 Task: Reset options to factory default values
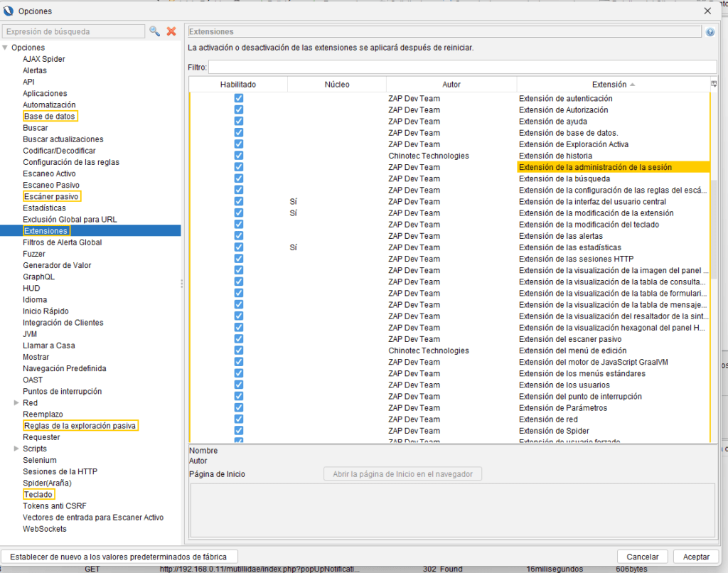(x=119, y=557)
